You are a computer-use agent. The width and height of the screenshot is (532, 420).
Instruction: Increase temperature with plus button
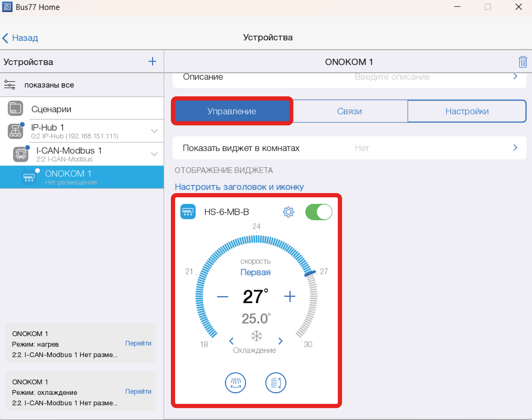point(289,296)
